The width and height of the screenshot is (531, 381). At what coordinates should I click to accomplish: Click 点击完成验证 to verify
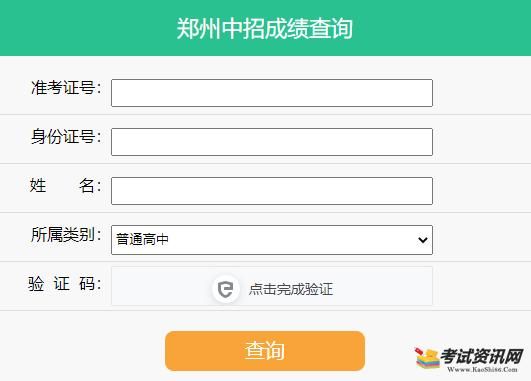pyautogui.click(x=291, y=290)
